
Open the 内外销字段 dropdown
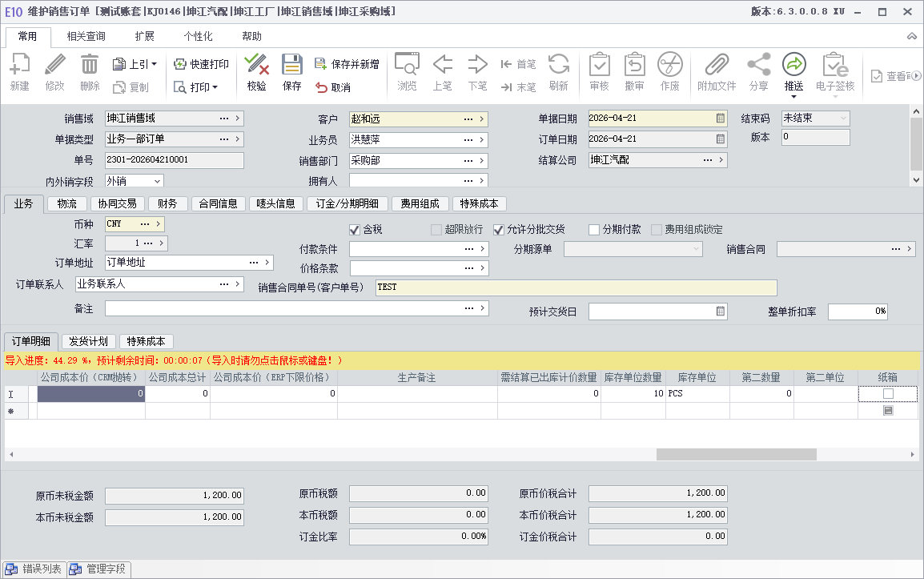(x=158, y=182)
